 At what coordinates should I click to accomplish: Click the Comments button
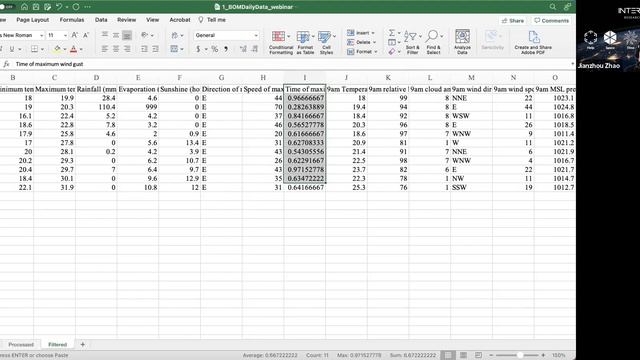[551, 20]
